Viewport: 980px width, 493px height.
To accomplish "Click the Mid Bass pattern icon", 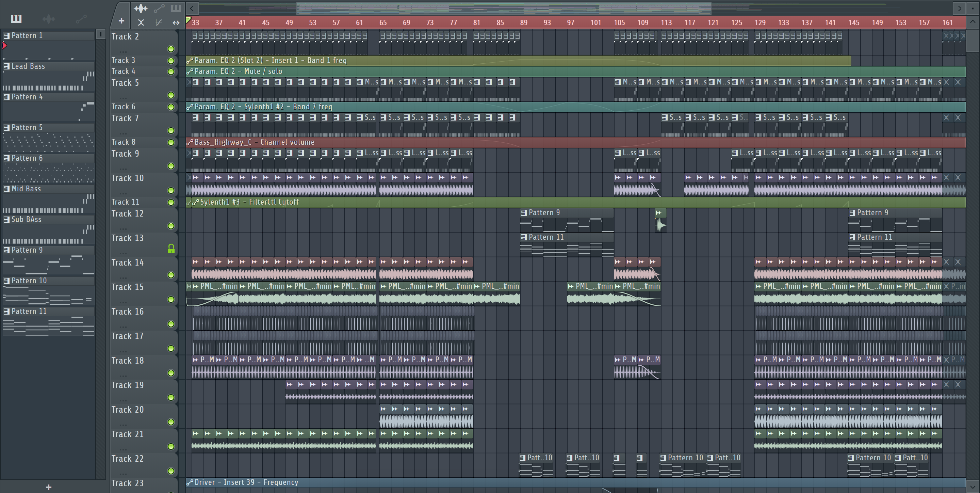I will 6,189.
